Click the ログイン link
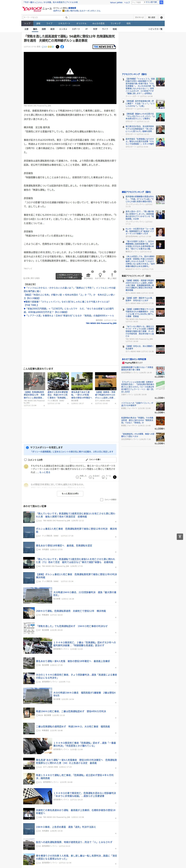The width and height of the screenshot is (186, 868). pyautogui.click(x=57, y=11)
